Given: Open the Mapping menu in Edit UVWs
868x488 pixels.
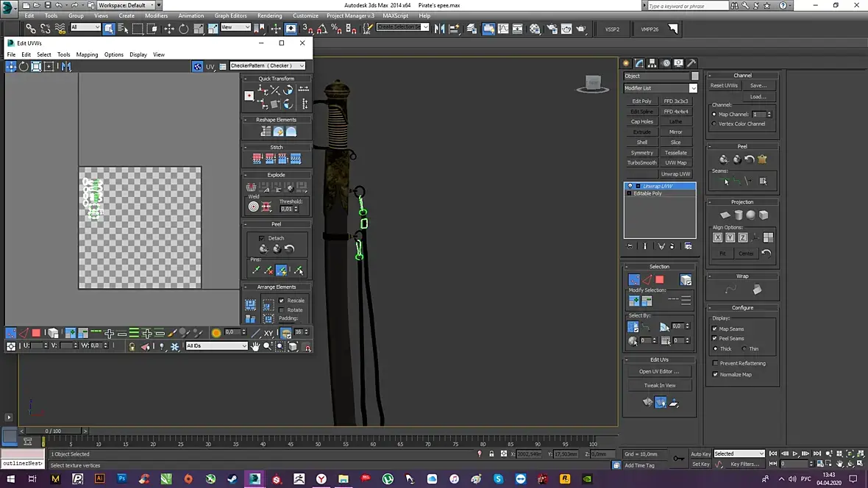Looking at the screenshot, I should (87, 54).
